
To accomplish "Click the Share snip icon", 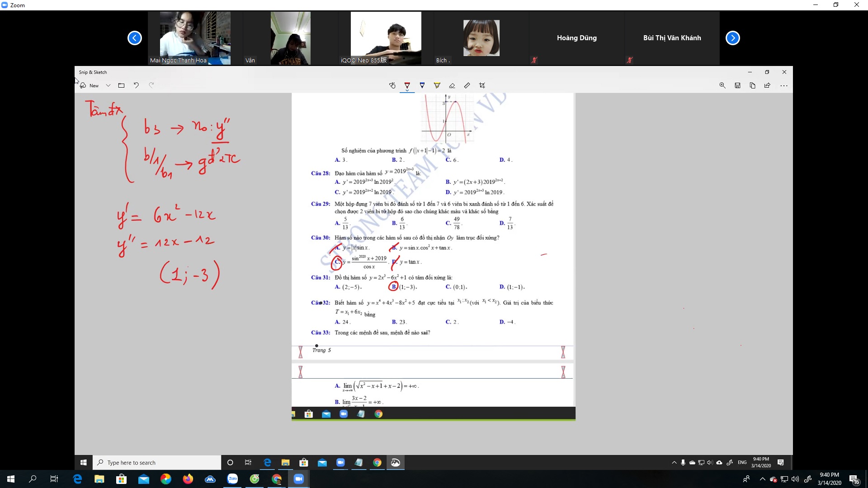I will point(767,85).
